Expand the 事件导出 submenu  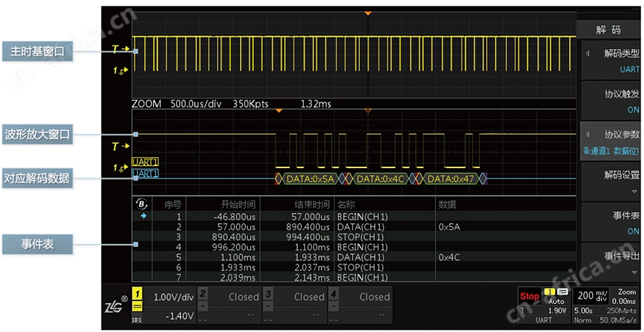click(x=610, y=262)
